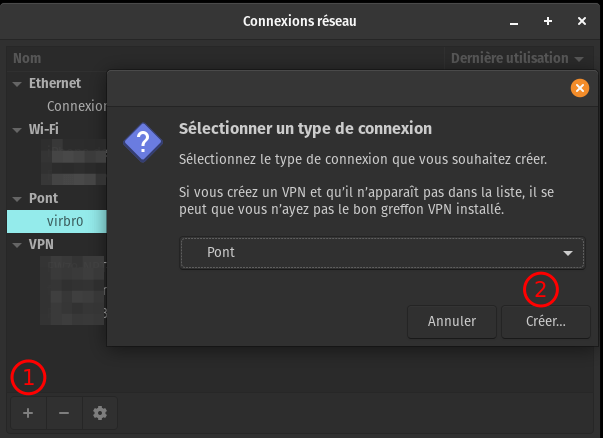The height and width of the screenshot is (438, 603).
Task: Click the minus remove connection button
Action: [x=64, y=413]
